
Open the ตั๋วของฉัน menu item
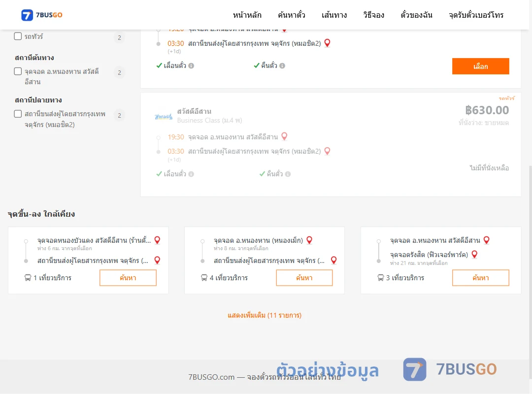coord(416,15)
